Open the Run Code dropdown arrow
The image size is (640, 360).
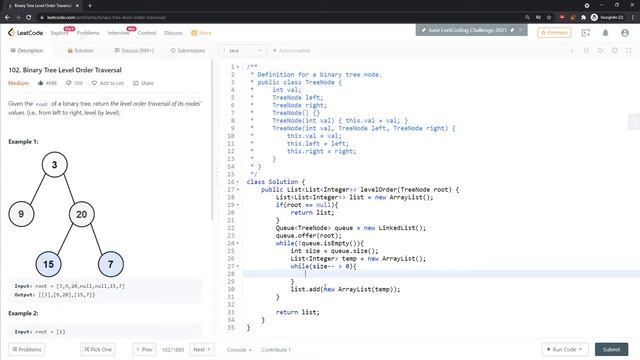click(580, 349)
